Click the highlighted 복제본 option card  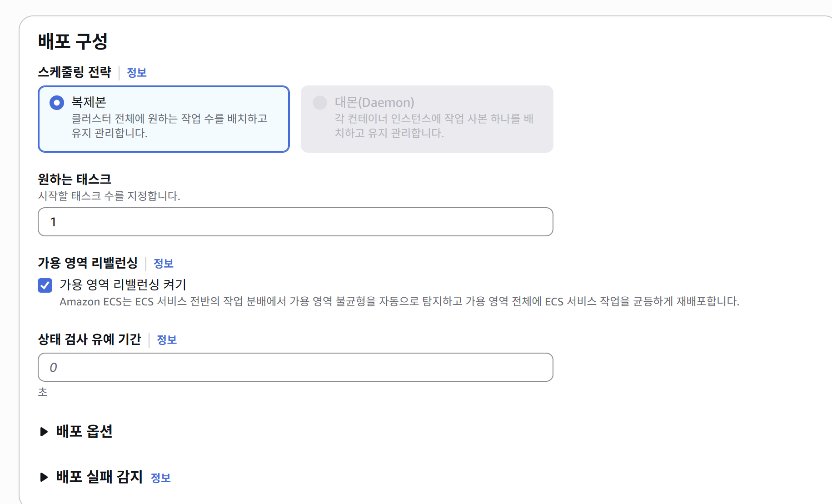pos(164,119)
